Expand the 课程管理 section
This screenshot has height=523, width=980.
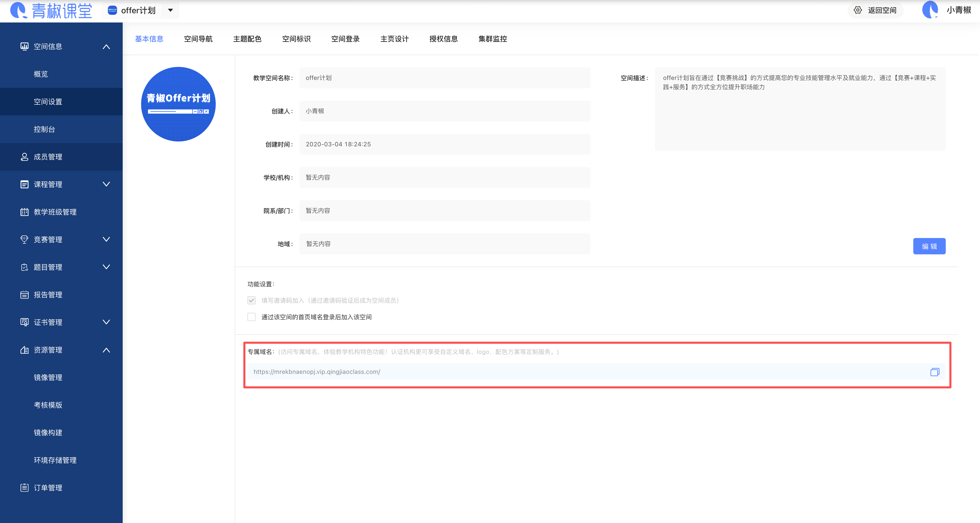tap(107, 184)
